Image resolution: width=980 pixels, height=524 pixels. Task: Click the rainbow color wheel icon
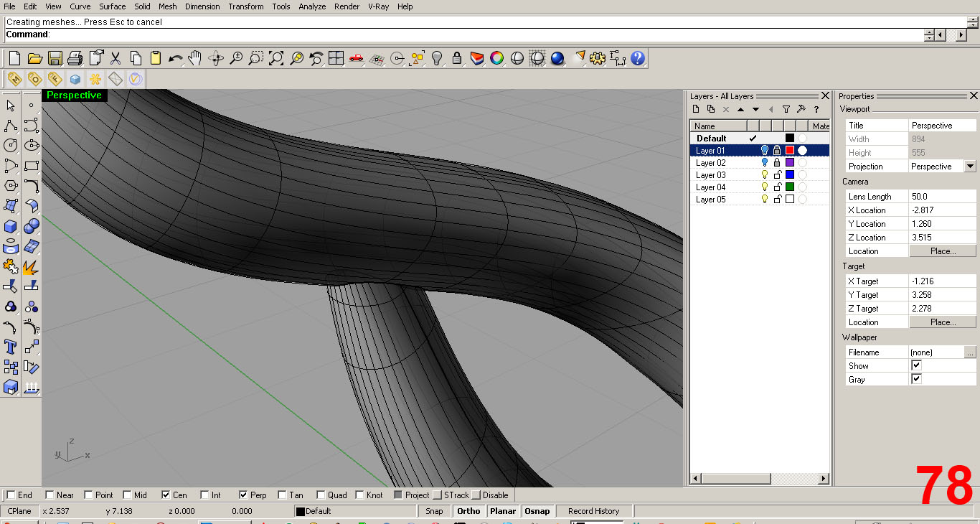496,58
